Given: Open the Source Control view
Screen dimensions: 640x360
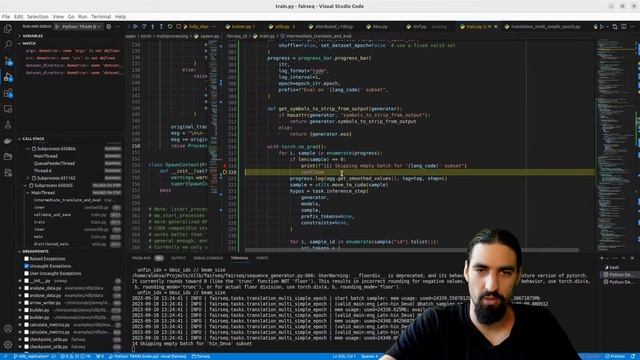Looking at the screenshot, I should 8,61.
